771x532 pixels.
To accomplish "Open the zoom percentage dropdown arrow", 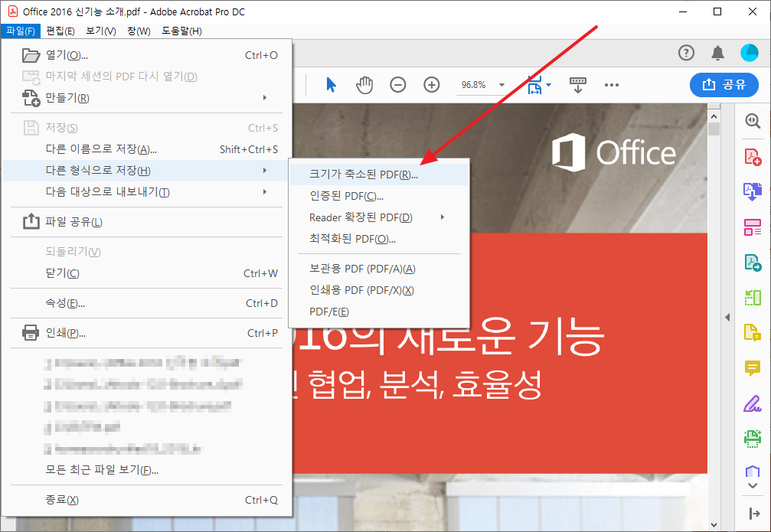I will pyautogui.click(x=501, y=85).
